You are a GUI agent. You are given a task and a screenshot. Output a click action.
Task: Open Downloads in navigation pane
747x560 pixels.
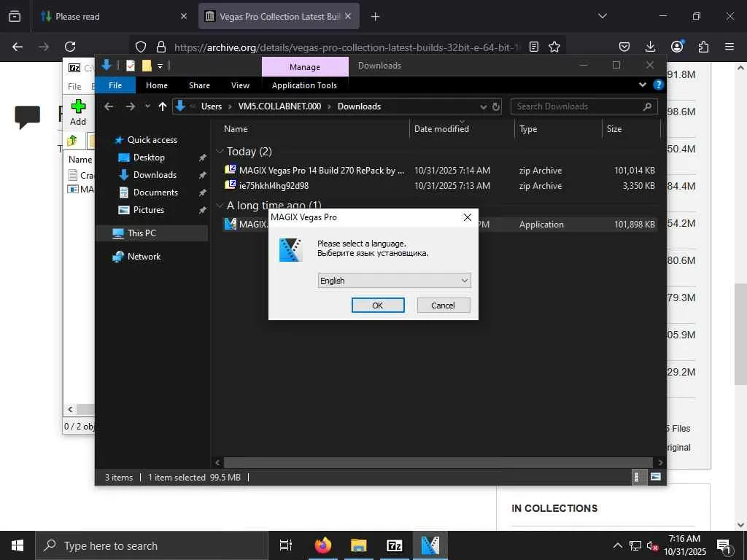pyautogui.click(x=155, y=175)
